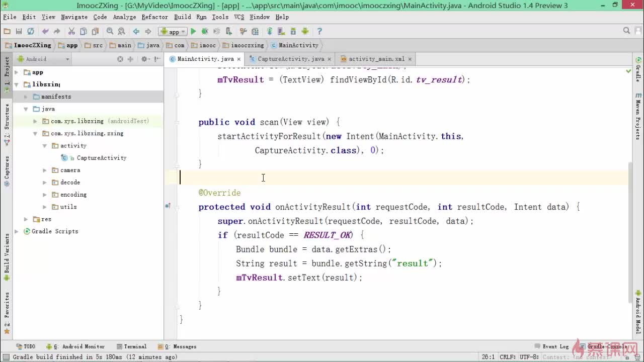Screen dimensions: 644x362
Task: Click the green Run app button
Action: (193, 31)
